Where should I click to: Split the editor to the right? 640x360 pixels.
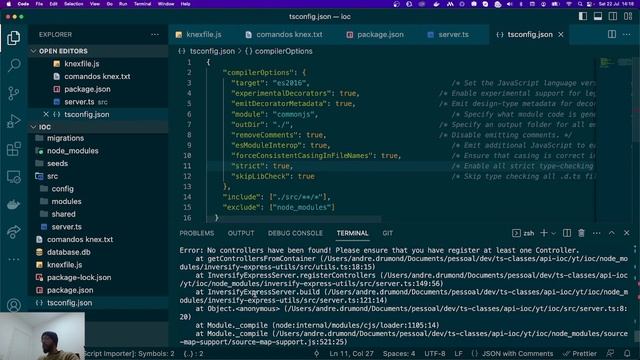[x=611, y=35]
